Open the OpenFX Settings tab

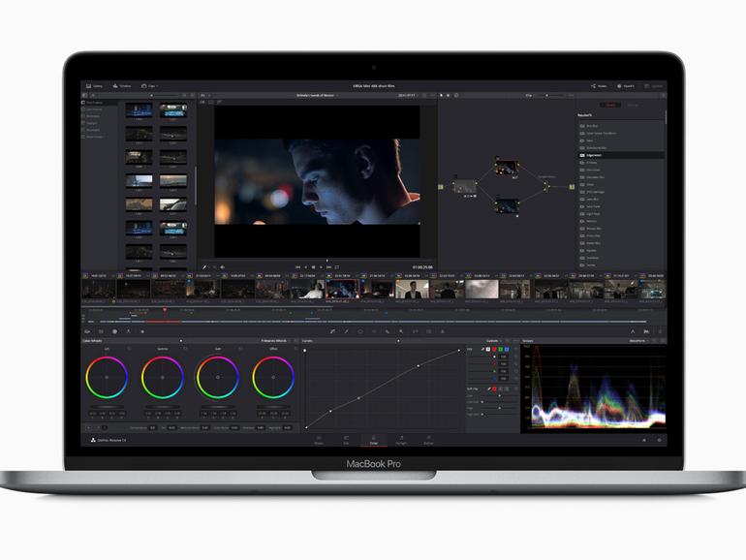click(x=633, y=105)
